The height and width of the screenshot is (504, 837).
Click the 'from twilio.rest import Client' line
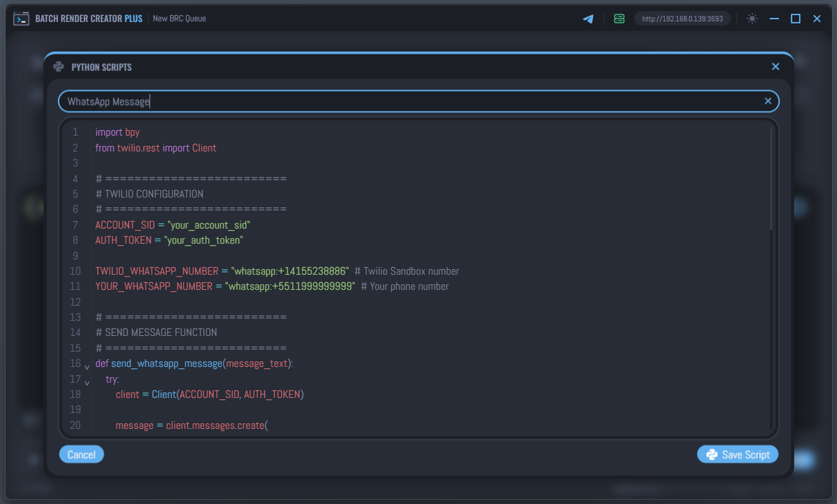156,147
